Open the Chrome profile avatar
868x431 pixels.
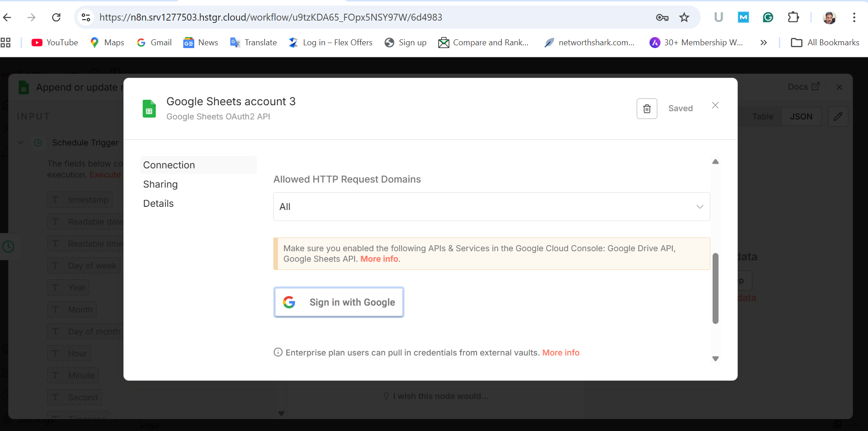(x=829, y=17)
